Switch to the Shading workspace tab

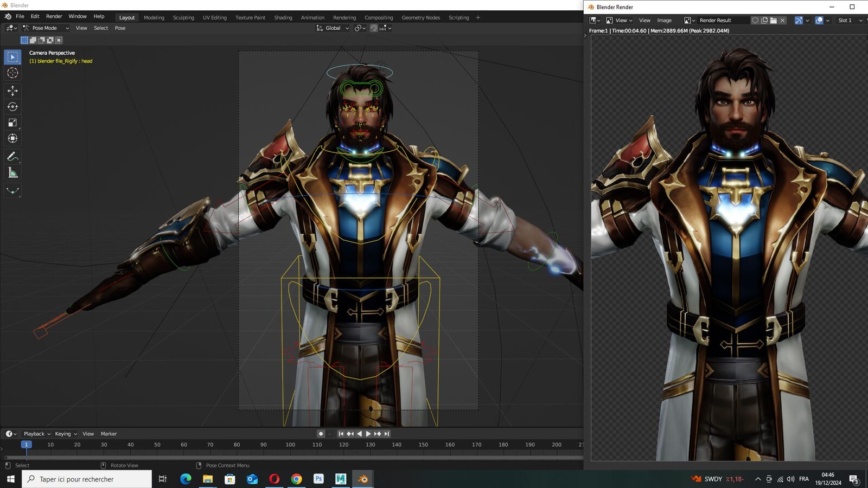coord(283,18)
